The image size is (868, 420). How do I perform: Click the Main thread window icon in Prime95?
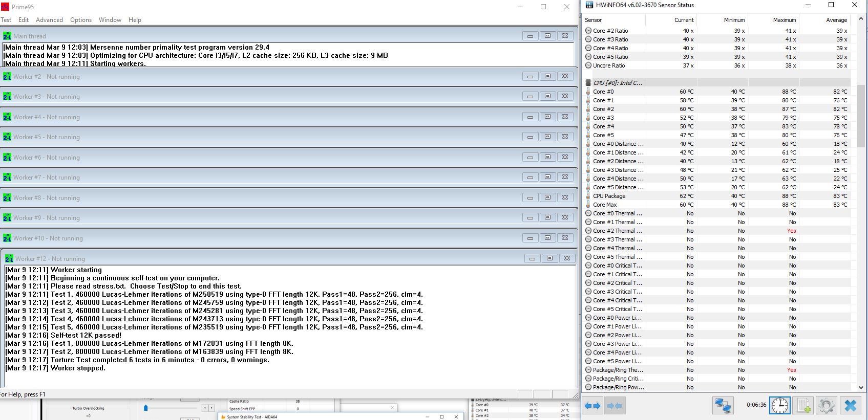pyautogui.click(x=7, y=36)
